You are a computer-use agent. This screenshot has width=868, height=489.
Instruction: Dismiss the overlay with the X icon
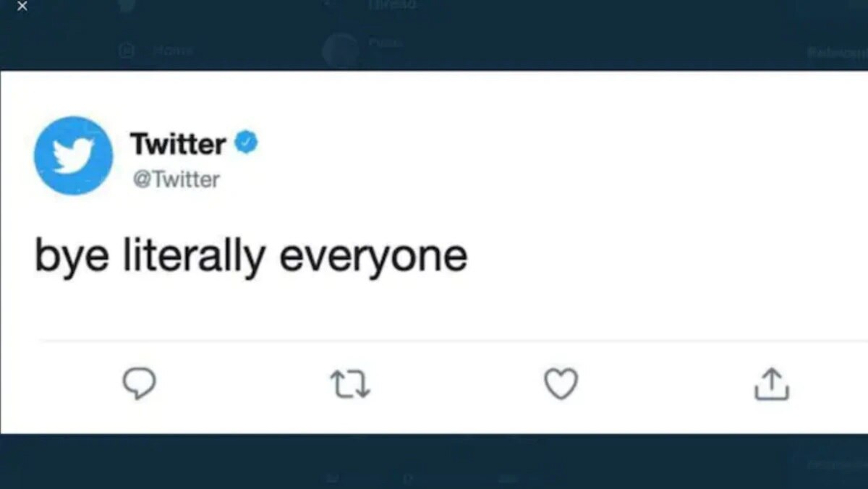[x=22, y=7]
